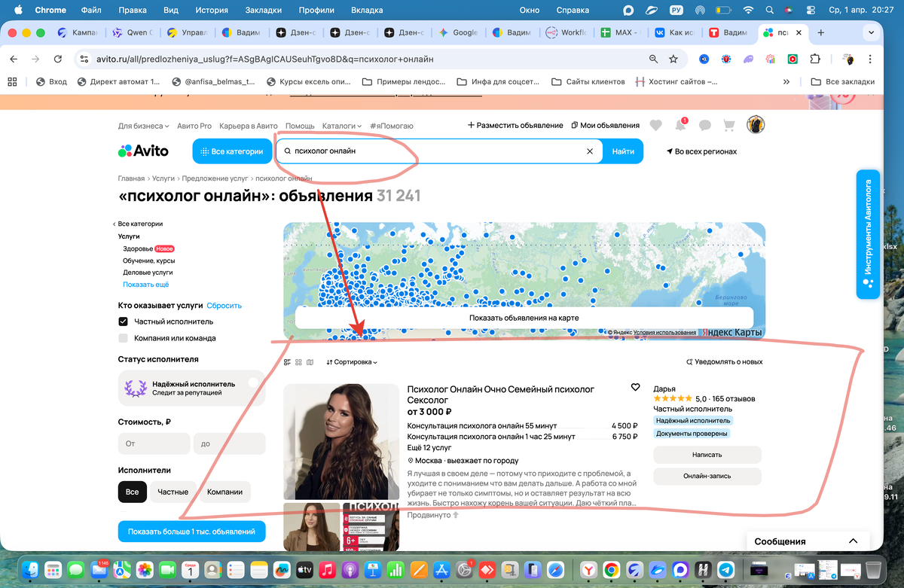Open the История menu in menu bar
The image size is (904, 588).
click(x=211, y=11)
